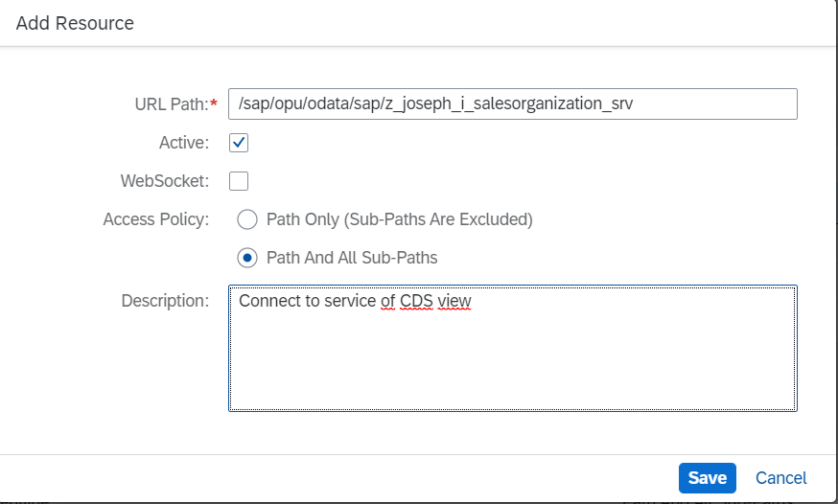Click the URL Path input field

pos(512,103)
